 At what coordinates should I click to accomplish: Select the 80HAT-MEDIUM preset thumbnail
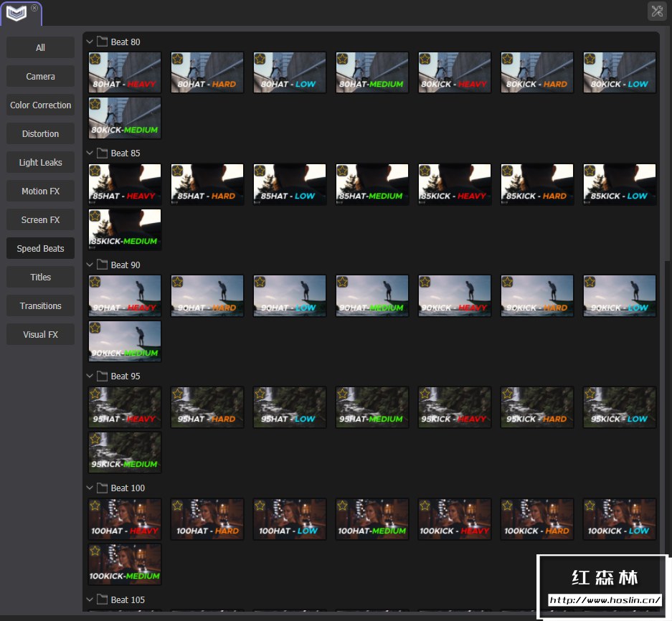(x=372, y=72)
